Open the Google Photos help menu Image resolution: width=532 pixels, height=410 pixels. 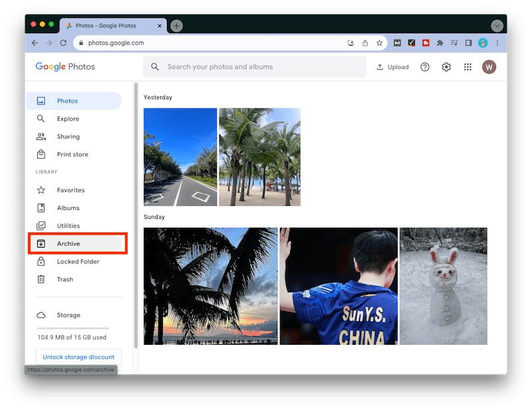point(425,67)
